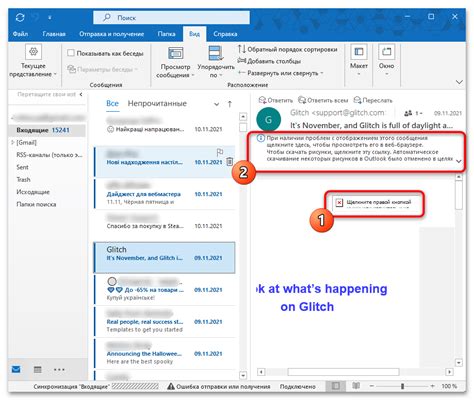Screen dimensions: 474x400
Task: Open the Справка ribbon tab
Action: coord(225,34)
